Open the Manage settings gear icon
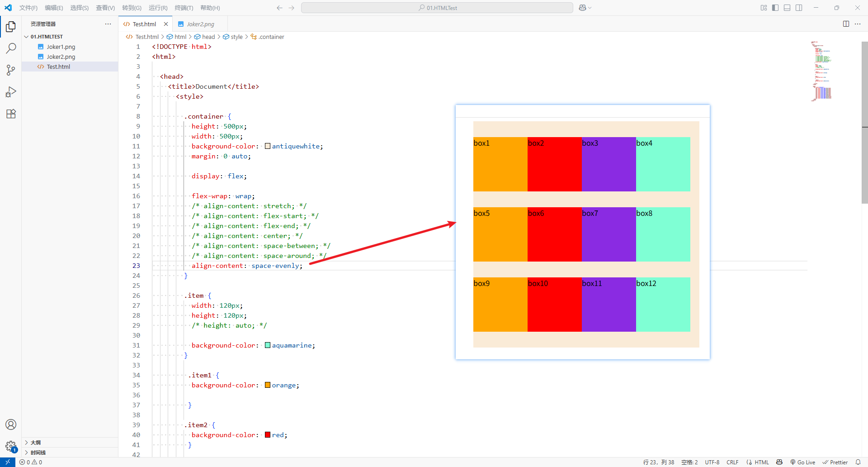The height and width of the screenshot is (467, 868). [11, 446]
